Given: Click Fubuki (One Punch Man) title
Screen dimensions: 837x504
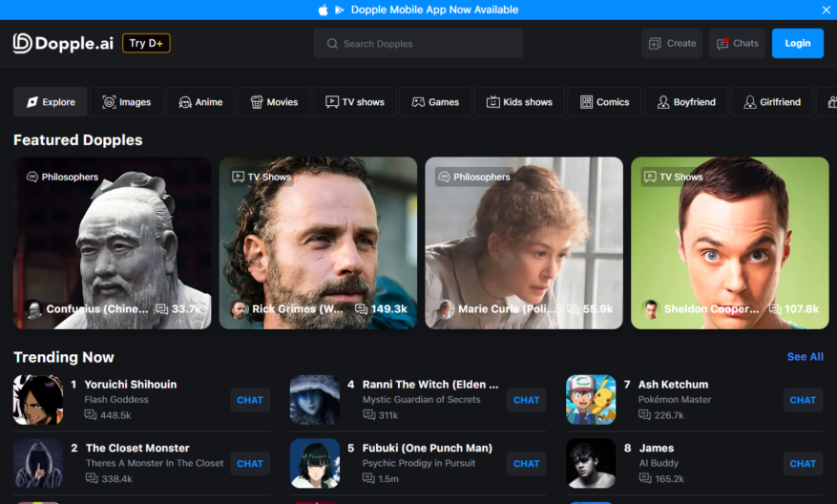Looking at the screenshot, I should 427,448.
